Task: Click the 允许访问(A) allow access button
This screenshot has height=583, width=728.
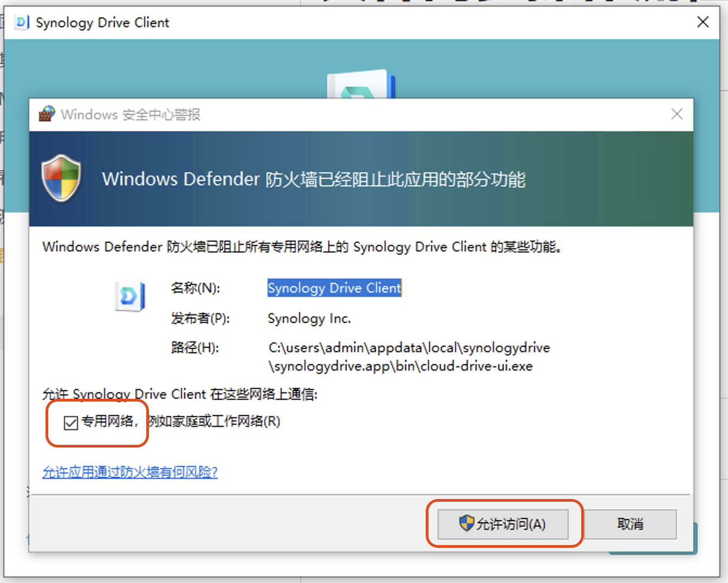Action: click(503, 524)
